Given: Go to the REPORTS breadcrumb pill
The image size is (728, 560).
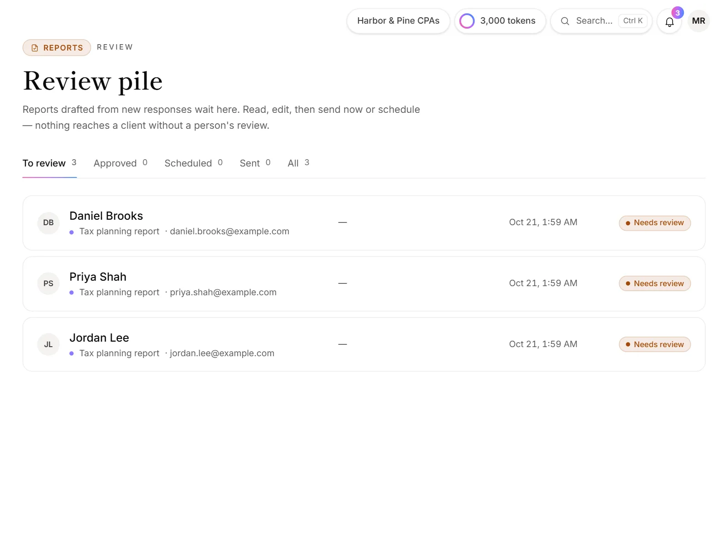Looking at the screenshot, I should point(57,48).
